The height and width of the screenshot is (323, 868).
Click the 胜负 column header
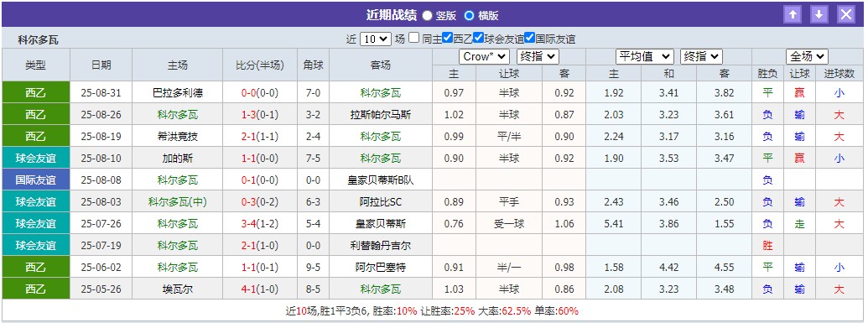click(767, 73)
